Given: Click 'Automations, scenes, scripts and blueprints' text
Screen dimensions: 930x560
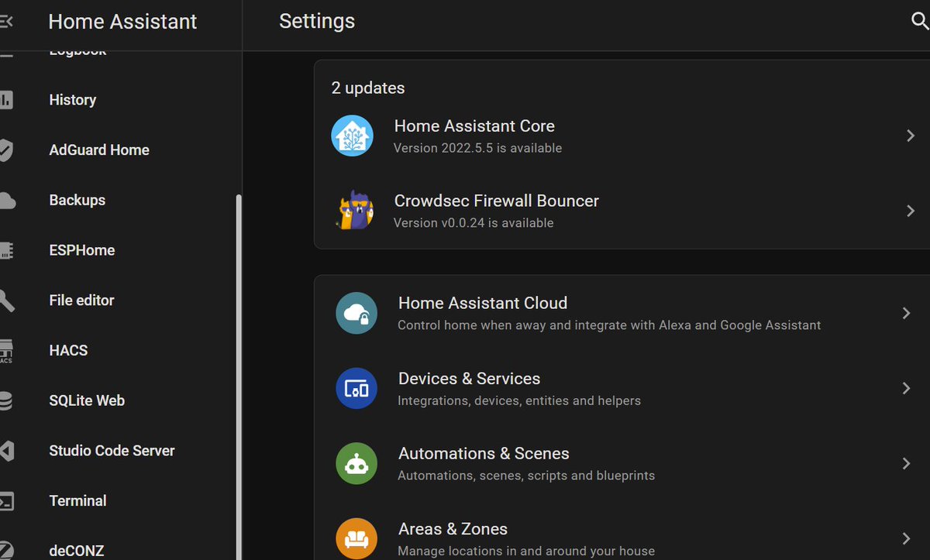Looking at the screenshot, I should [x=526, y=476].
